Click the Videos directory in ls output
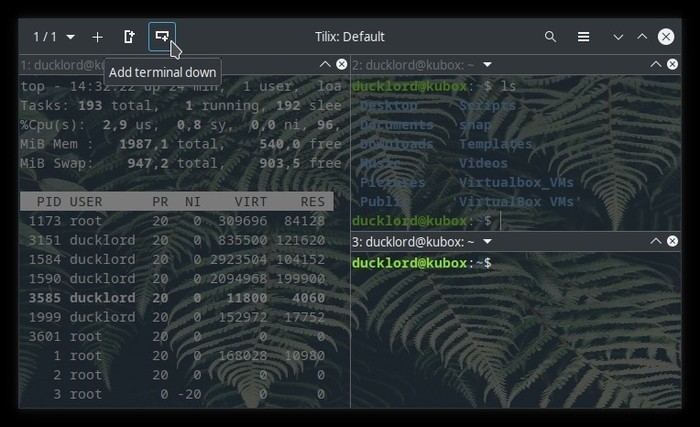 [483, 163]
